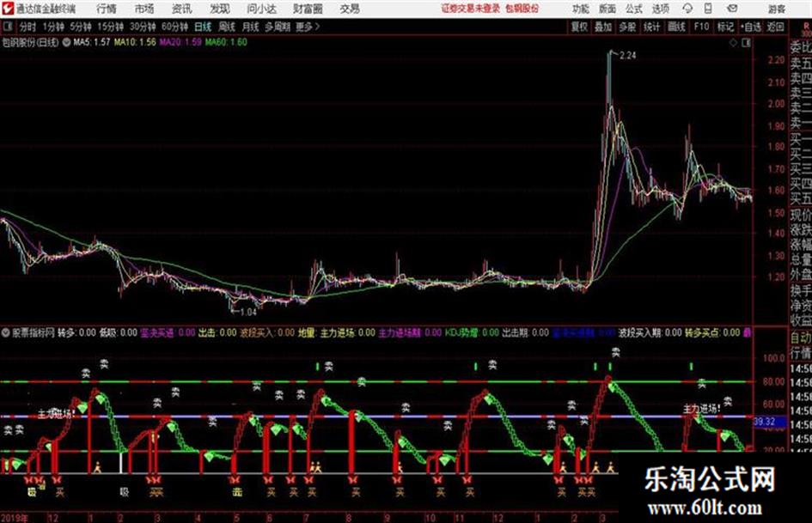This screenshot has width=812, height=523.
Task: Select the 多周期 multi-period tab
Action: tap(277, 27)
